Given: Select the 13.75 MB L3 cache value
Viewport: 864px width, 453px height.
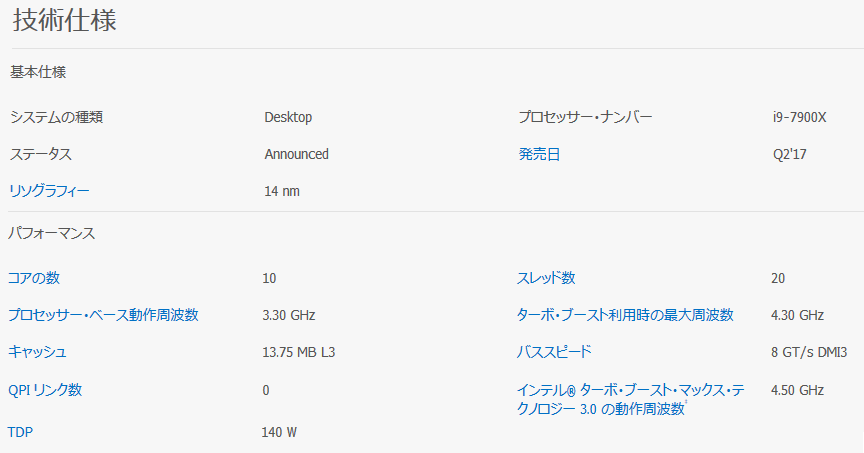Looking at the screenshot, I should (x=299, y=352).
